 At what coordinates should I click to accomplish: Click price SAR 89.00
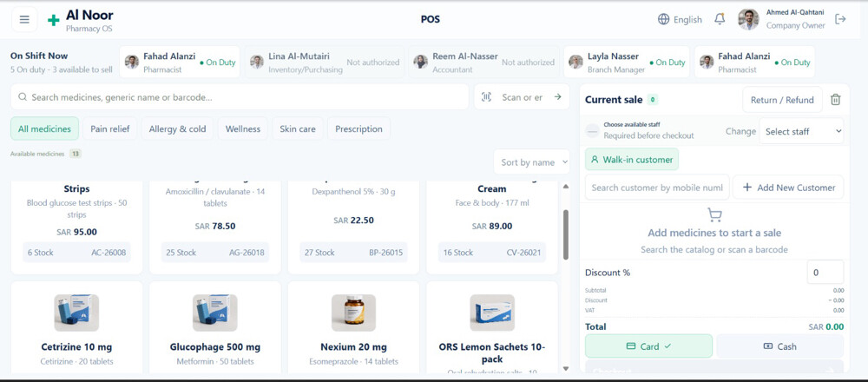pos(492,226)
